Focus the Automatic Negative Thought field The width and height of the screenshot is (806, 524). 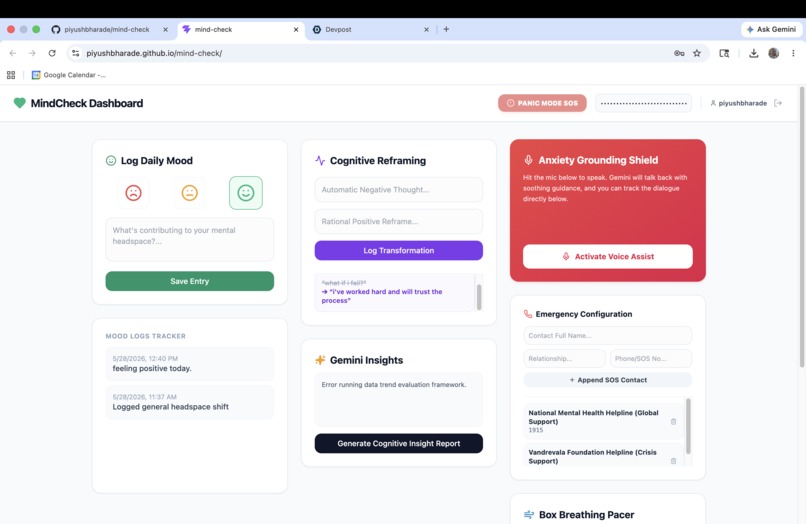tap(399, 190)
